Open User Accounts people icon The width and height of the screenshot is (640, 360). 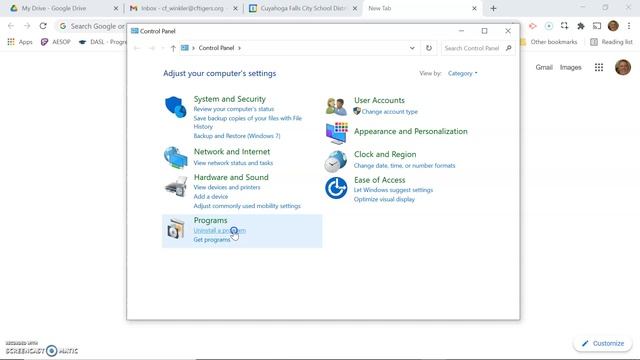[x=336, y=107]
